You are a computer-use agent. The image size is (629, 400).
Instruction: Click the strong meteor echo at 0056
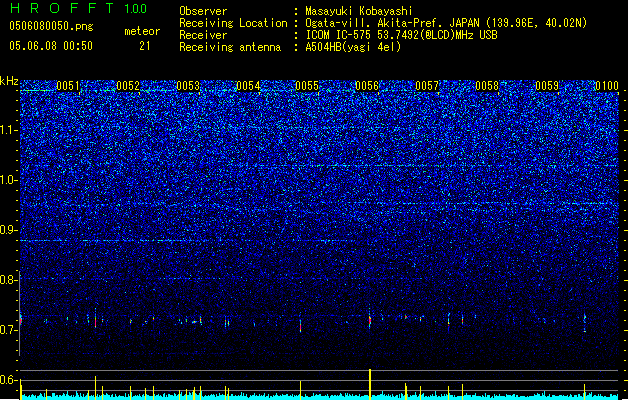[x=370, y=320]
